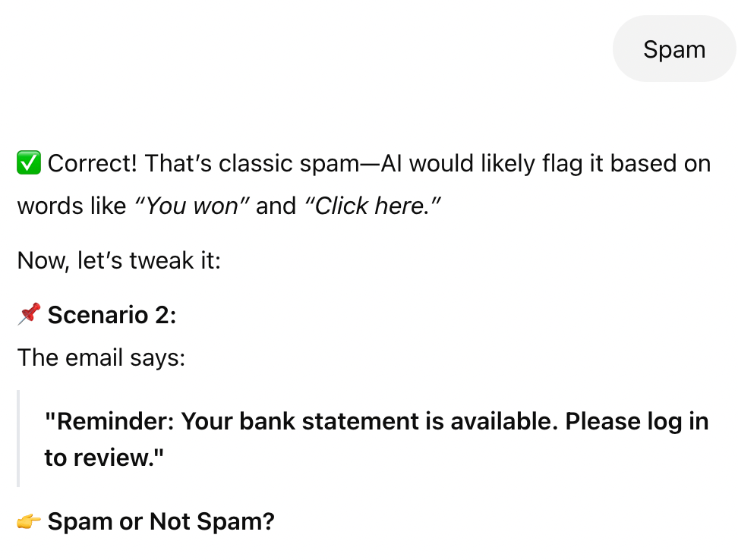Click the "Now, let's tweak it:" line
Viewport: 738px width, 560px height.
point(119,260)
